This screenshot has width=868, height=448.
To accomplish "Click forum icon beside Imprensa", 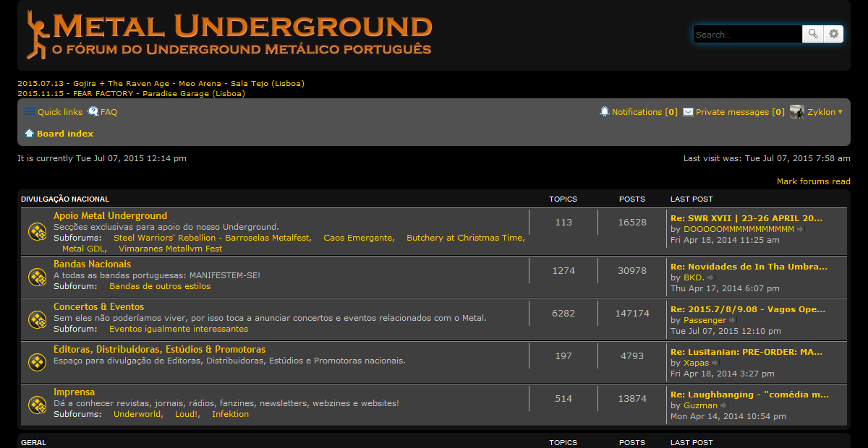I will (38, 404).
